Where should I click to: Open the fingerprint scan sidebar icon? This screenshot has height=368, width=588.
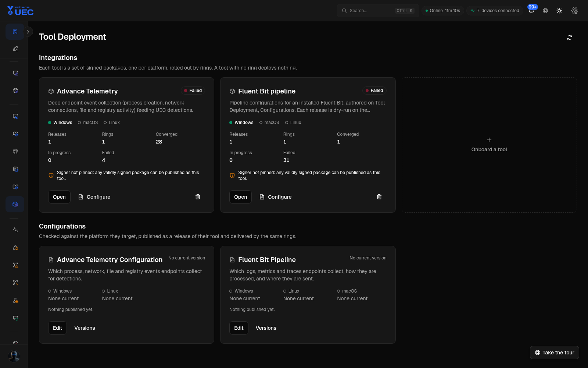tap(15, 91)
